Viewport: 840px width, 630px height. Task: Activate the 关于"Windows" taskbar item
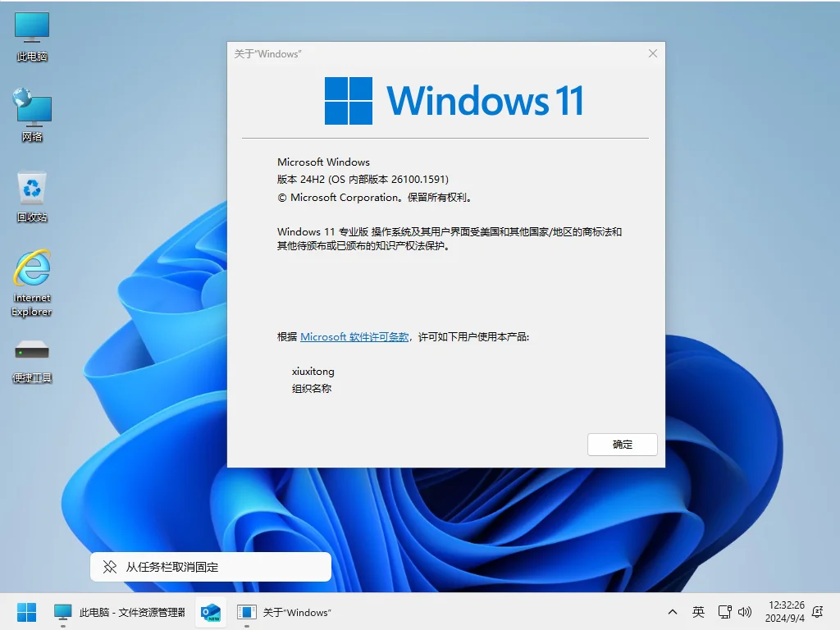click(284, 612)
